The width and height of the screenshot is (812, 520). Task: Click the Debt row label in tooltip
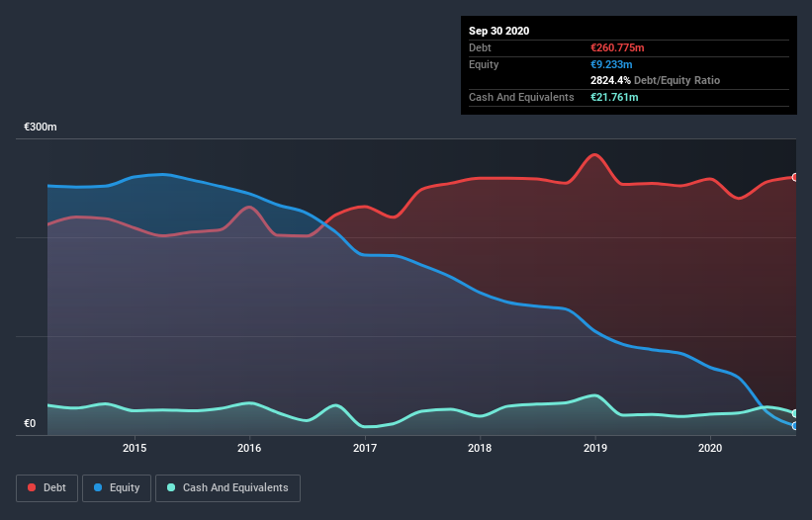click(480, 47)
